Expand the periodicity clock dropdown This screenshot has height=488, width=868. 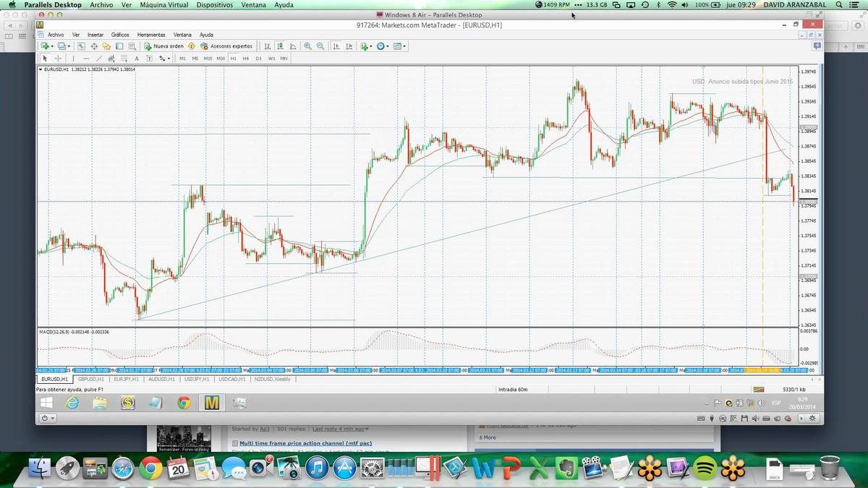click(388, 46)
